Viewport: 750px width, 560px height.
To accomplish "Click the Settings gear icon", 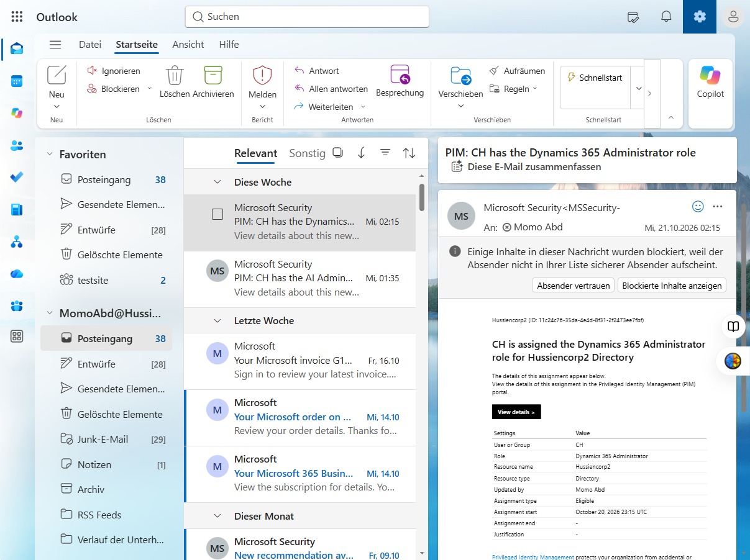I will [700, 17].
